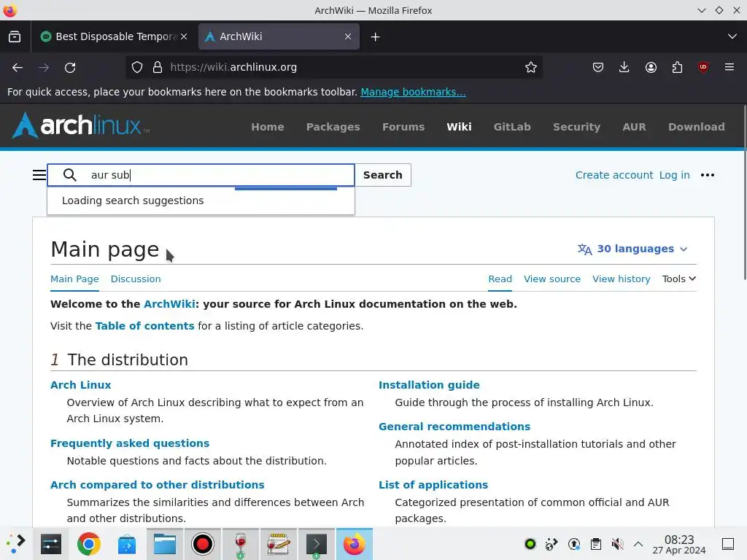Launch Google Chrome from the taskbar
This screenshot has height=560, width=747.
coord(88,544)
